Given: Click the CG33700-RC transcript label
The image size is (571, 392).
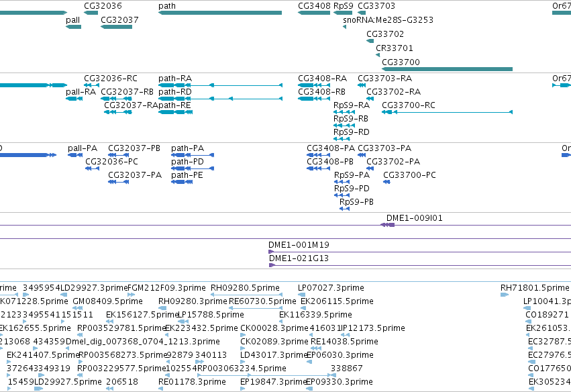Looking at the screenshot, I should point(409,105).
